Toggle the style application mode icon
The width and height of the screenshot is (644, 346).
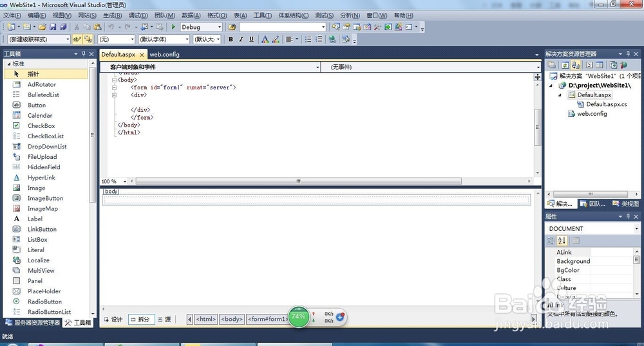click(77, 39)
